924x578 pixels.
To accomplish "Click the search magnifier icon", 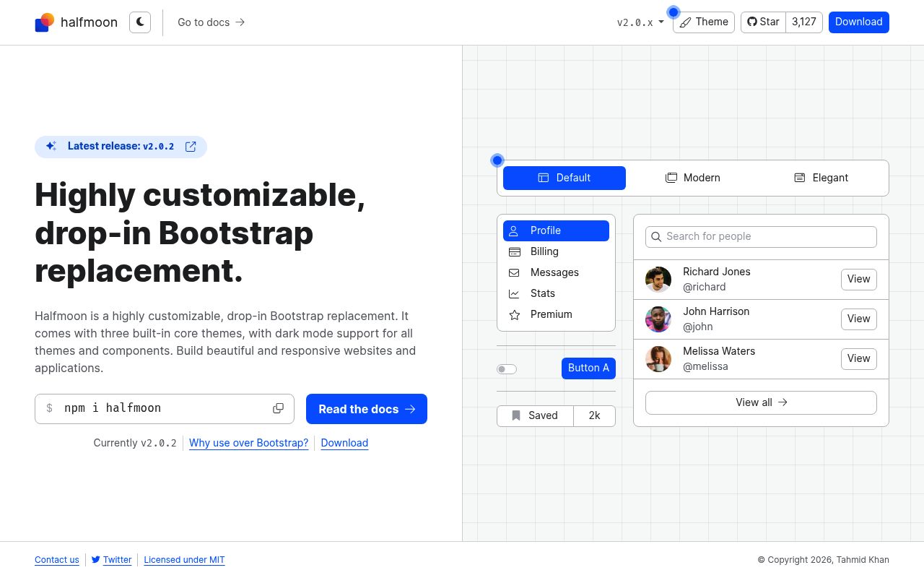I will (656, 237).
